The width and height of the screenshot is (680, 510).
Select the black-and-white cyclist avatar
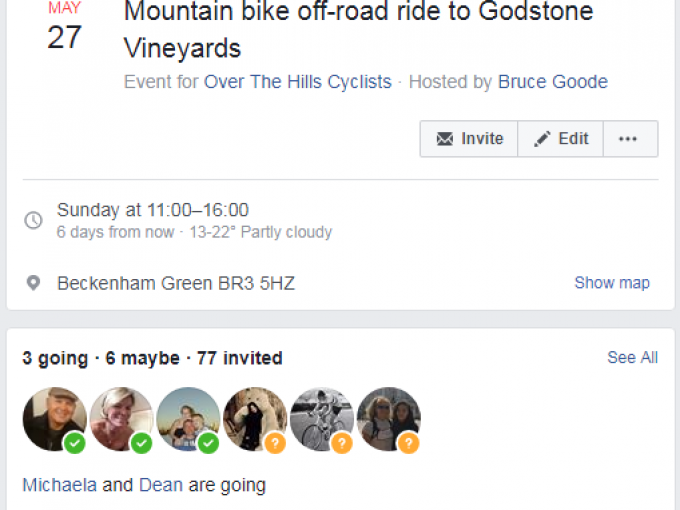[322, 419]
